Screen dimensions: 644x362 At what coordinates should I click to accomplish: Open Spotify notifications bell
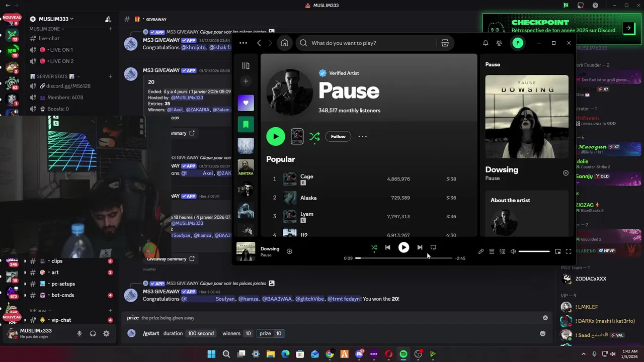[486, 43]
